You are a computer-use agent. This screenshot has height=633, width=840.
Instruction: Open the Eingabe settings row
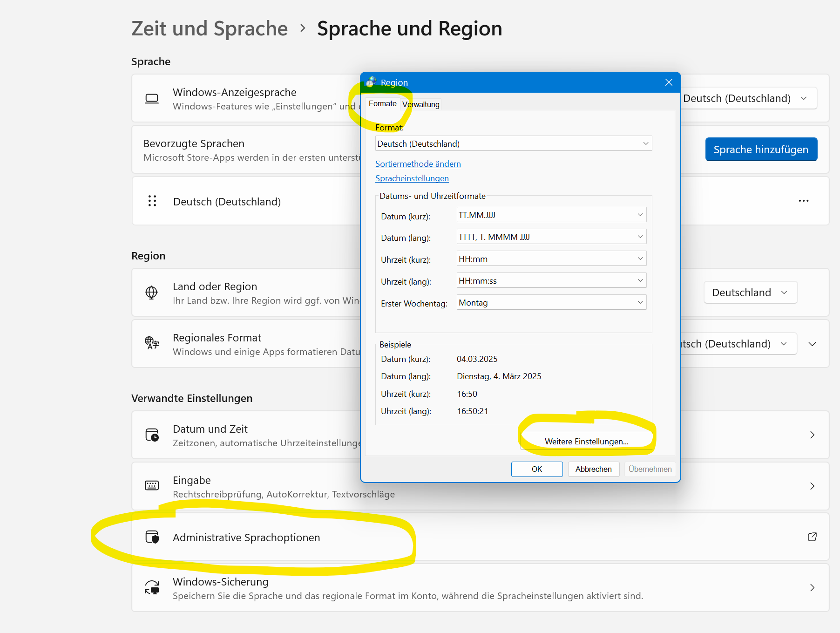pos(480,486)
